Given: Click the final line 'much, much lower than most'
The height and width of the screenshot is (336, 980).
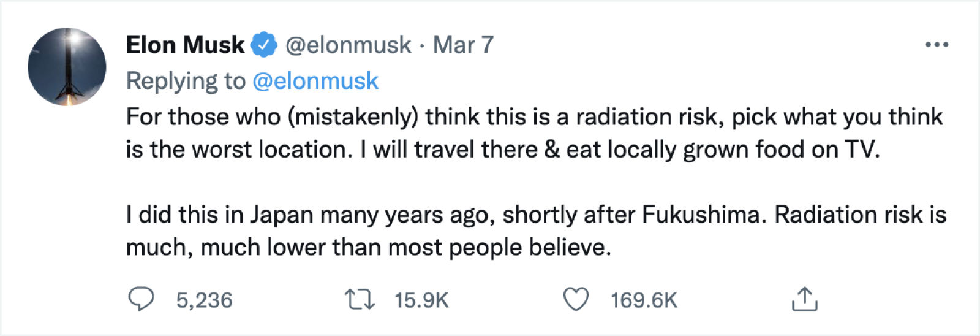Looking at the screenshot, I should pos(367,248).
